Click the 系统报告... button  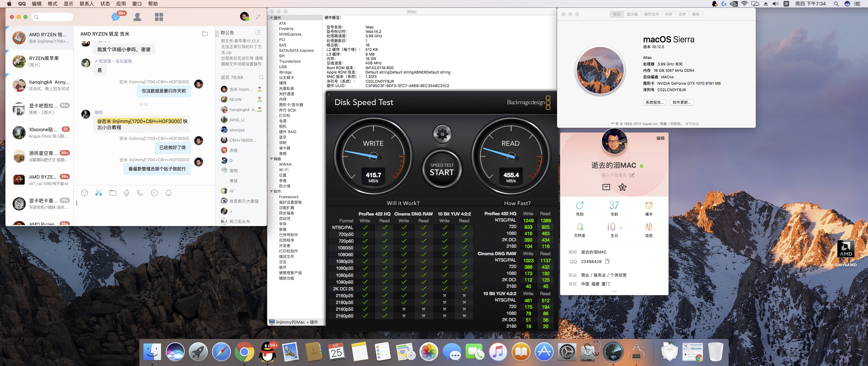pyautogui.click(x=655, y=102)
